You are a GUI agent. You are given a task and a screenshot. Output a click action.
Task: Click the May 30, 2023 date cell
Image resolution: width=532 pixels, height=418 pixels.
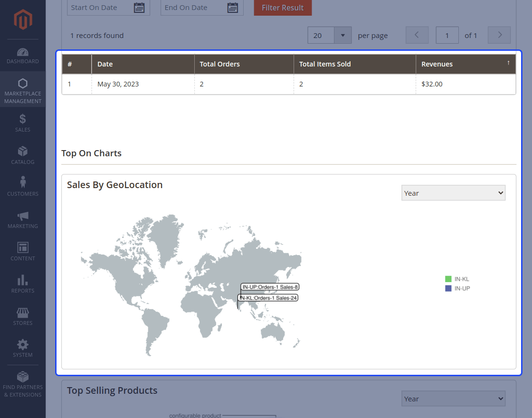[x=143, y=84]
